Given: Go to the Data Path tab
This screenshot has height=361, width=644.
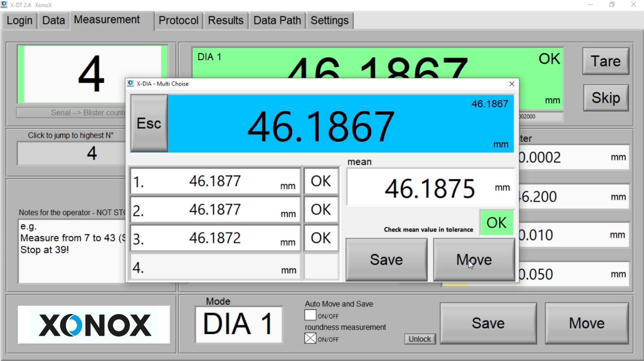Looking at the screenshot, I should click(x=277, y=20).
